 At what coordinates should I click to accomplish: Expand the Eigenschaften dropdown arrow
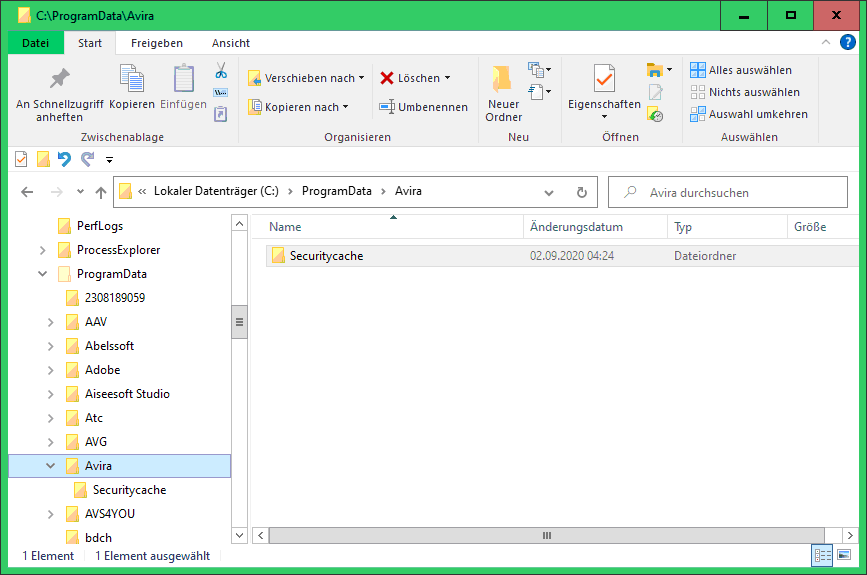[604, 117]
